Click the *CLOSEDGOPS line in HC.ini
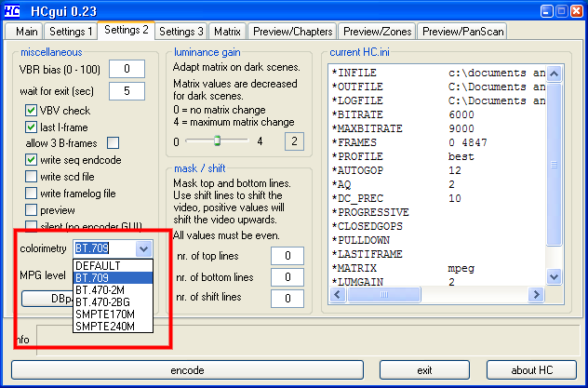The width and height of the screenshot is (588, 388). pyautogui.click(x=367, y=226)
